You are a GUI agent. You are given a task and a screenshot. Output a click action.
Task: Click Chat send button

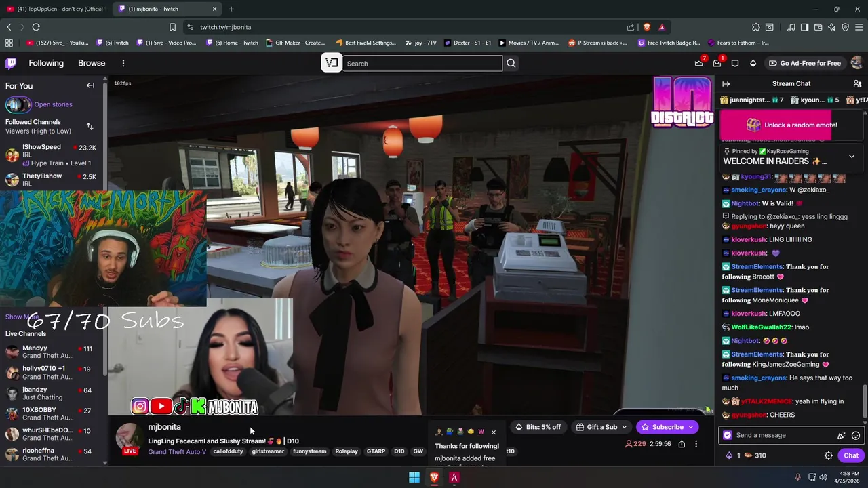point(851,455)
